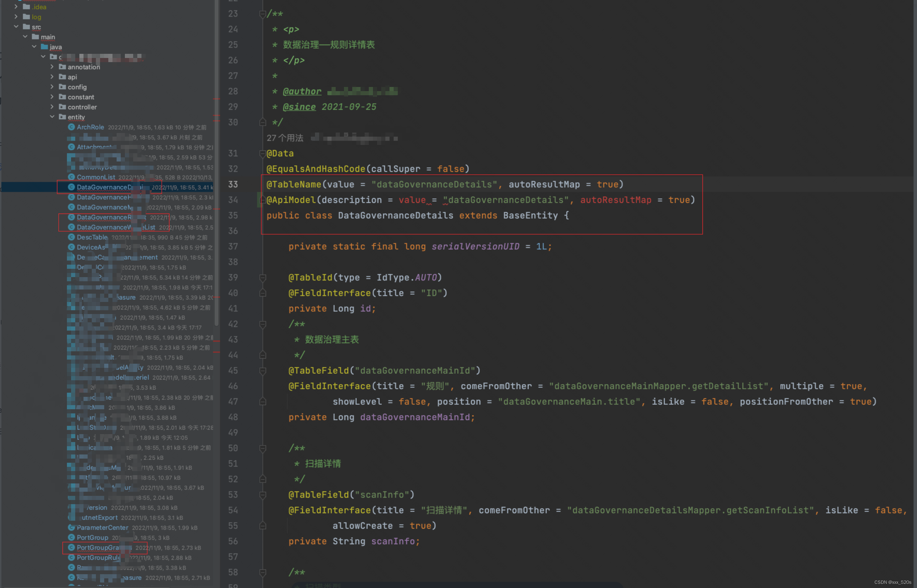The width and height of the screenshot is (917, 588).
Task: Click the BaseEntity class name on line 35
Action: pos(530,215)
